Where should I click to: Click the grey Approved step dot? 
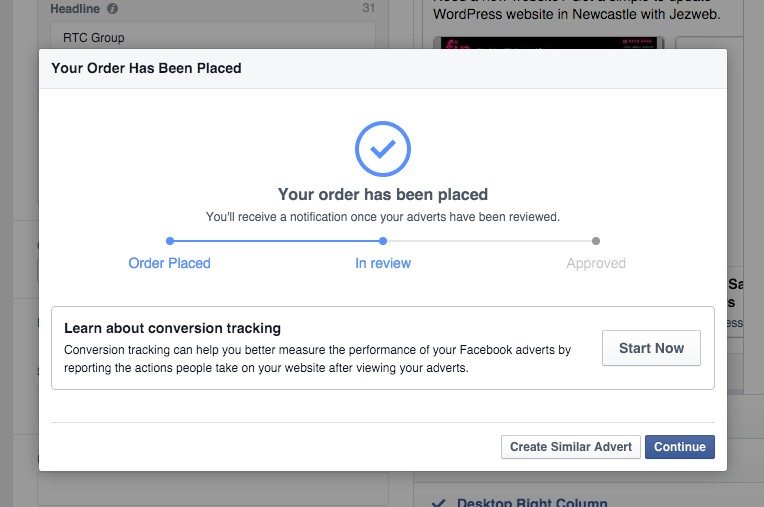pyautogui.click(x=596, y=241)
